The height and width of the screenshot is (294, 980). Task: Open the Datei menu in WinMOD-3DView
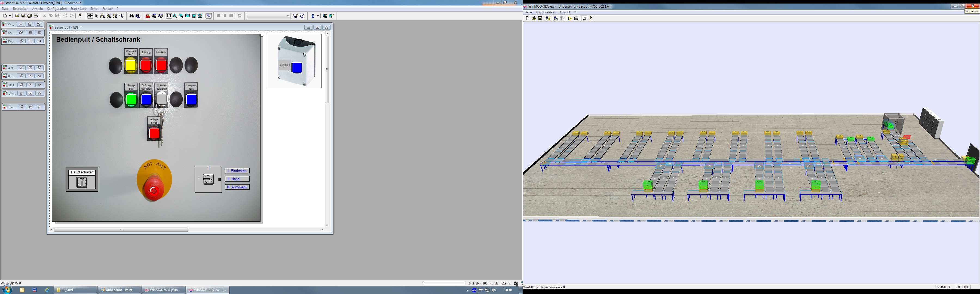528,12
